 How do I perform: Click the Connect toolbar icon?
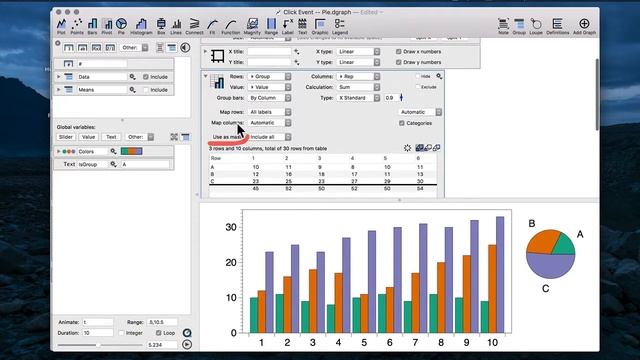point(194,26)
